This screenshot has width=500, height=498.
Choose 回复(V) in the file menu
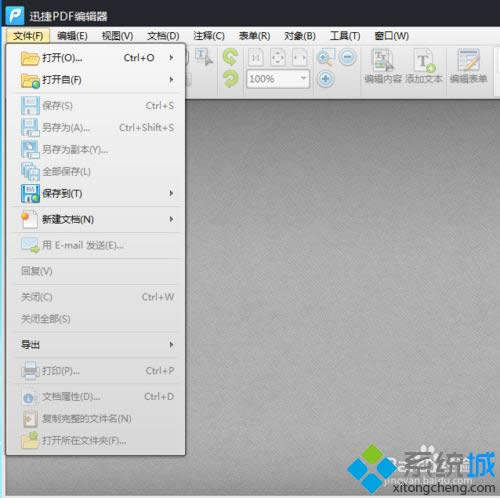pyautogui.click(x=95, y=271)
